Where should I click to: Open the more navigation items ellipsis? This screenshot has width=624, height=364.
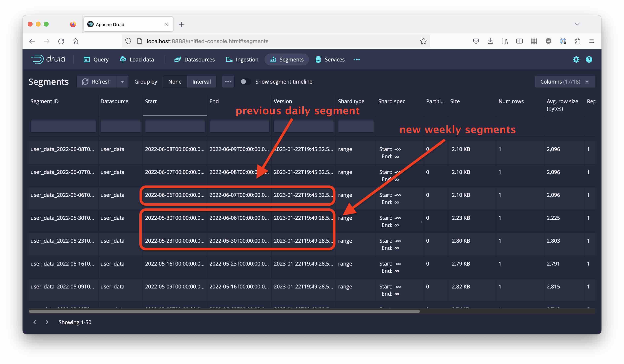(357, 59)
